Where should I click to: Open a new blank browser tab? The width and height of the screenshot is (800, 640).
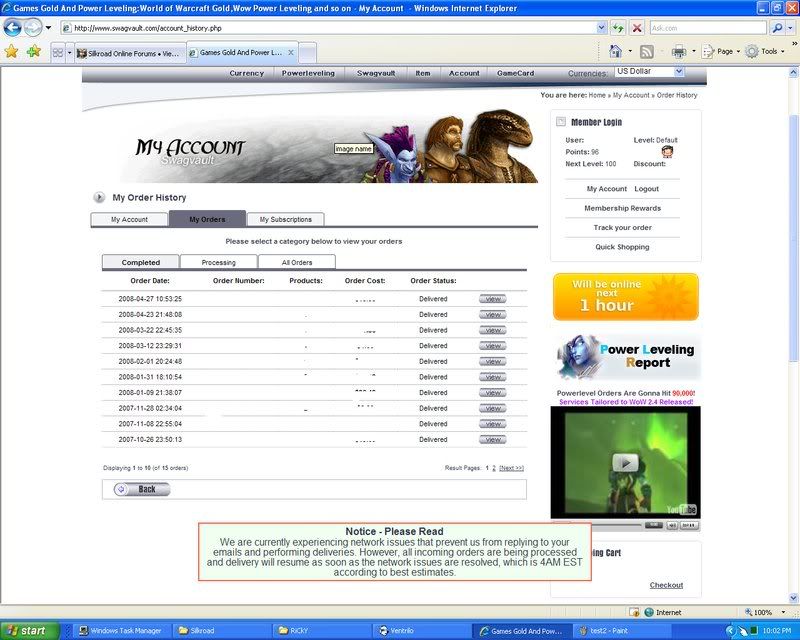pyautogui.click(x=307, y=53)
